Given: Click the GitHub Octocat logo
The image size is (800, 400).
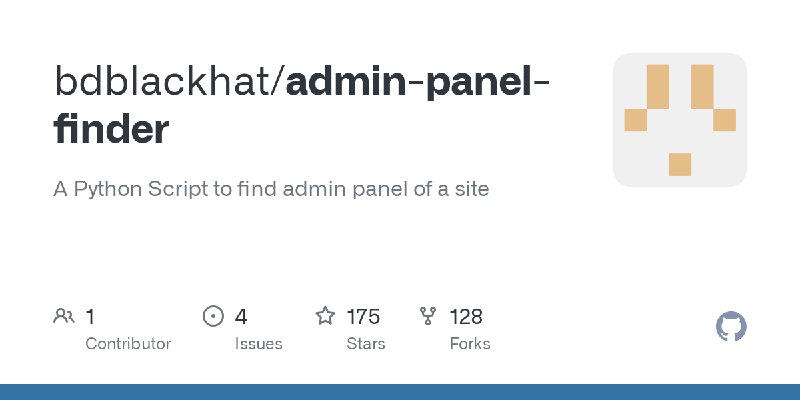Looking at the screenshot, I should (731, 326).
